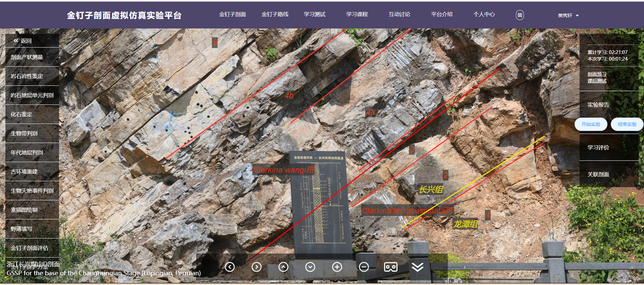Select 化石鉴定 in the sidebar
The image size is (644, 285).
(22, 114)
